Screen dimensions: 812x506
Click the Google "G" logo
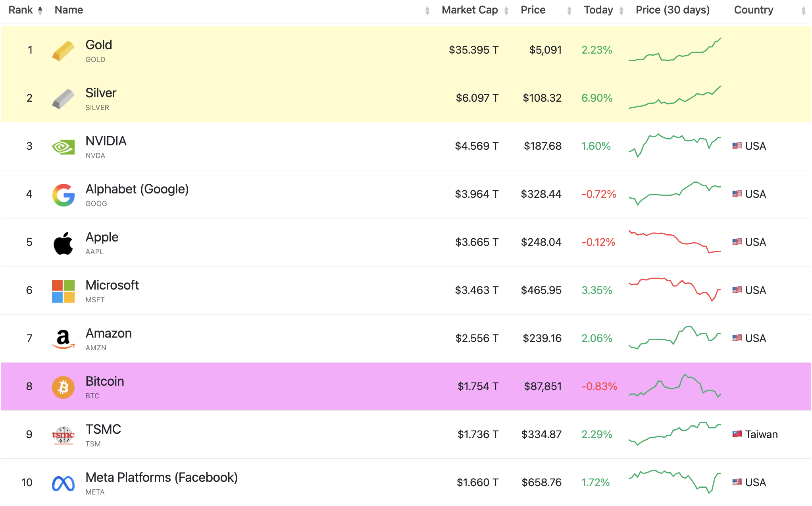(63, 194)
